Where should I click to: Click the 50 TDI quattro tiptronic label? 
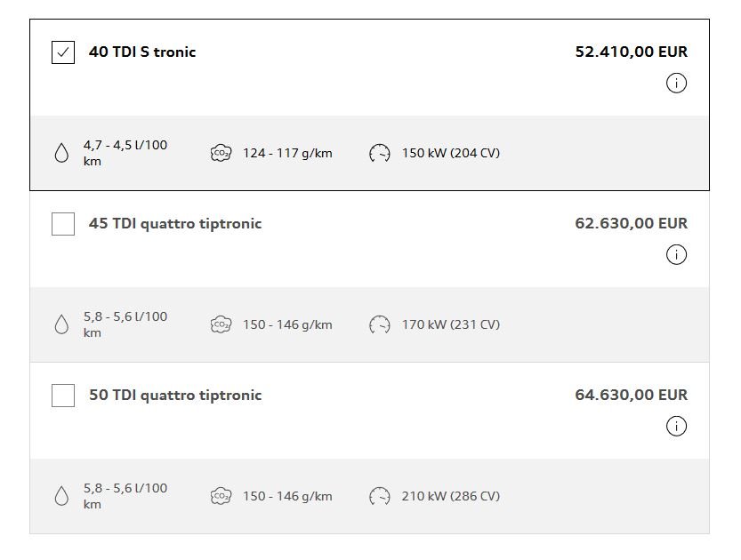pyautogui.click(x=175, y=395)
